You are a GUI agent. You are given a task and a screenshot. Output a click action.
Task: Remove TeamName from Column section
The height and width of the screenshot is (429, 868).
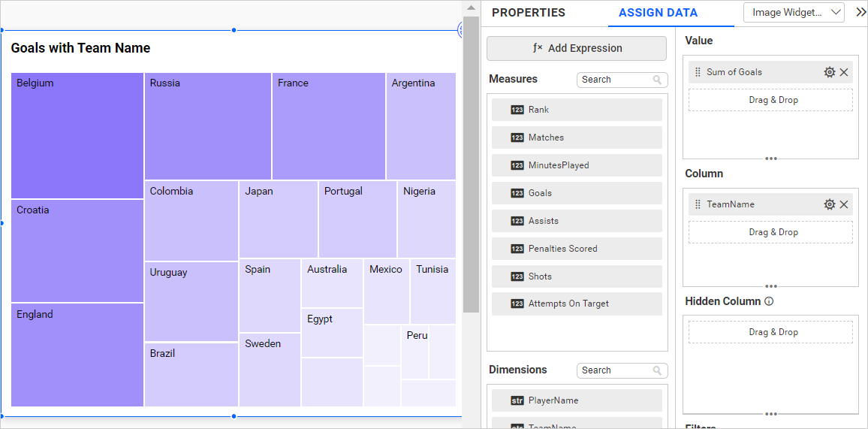click(x=844, y=204)
